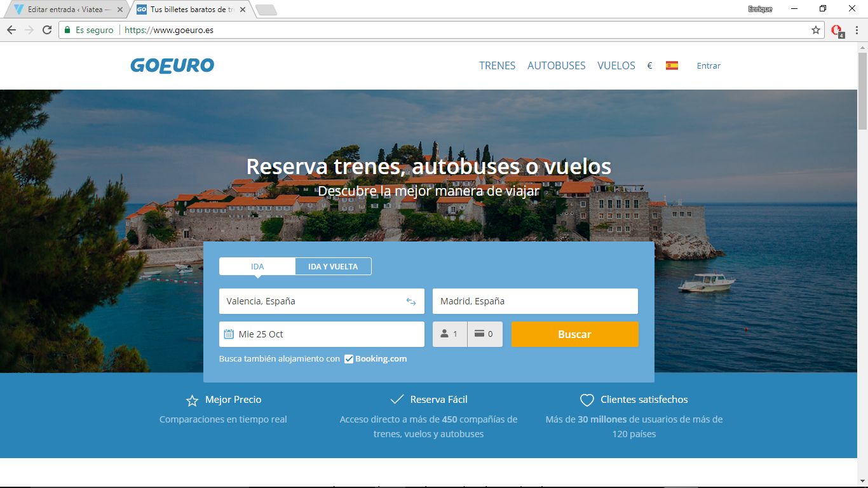Reload the page in browser
The height and width of the screenshot is (488, 868).
coord(47,30)
